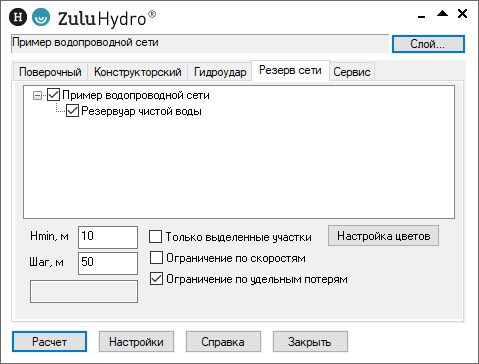Select the Резерв сети tab
Viewport: 479px width, 364px height.
point(290,70)
